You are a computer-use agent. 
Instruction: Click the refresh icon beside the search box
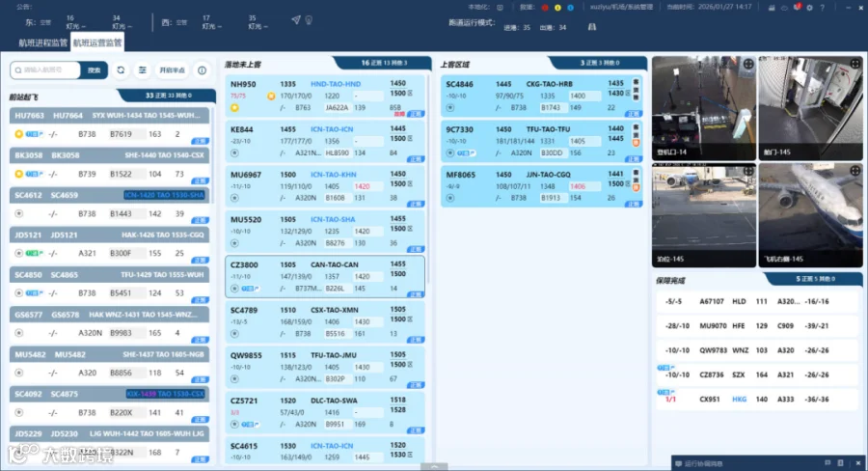pos(121,70)
